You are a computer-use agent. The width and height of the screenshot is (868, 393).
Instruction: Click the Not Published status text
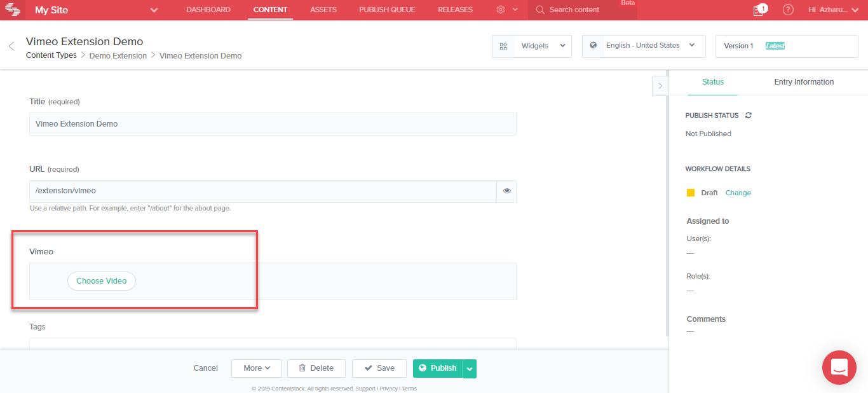point(709,134)
